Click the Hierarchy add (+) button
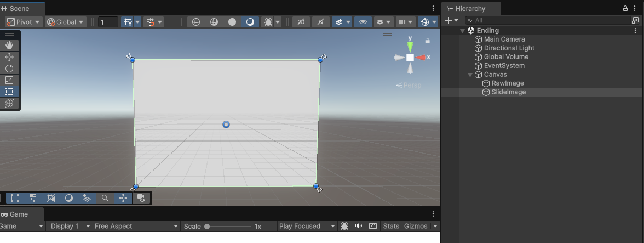 (449, 20)
